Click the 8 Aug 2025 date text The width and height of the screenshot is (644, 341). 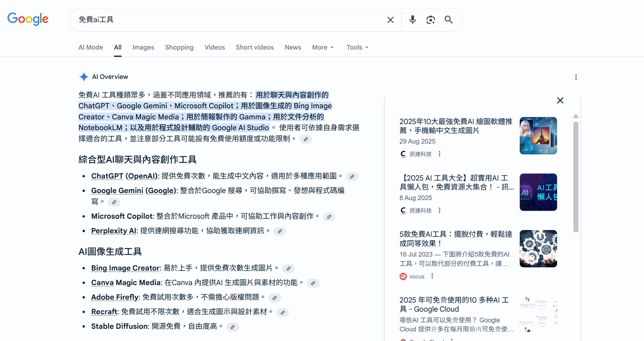click(x=416, y=198)
